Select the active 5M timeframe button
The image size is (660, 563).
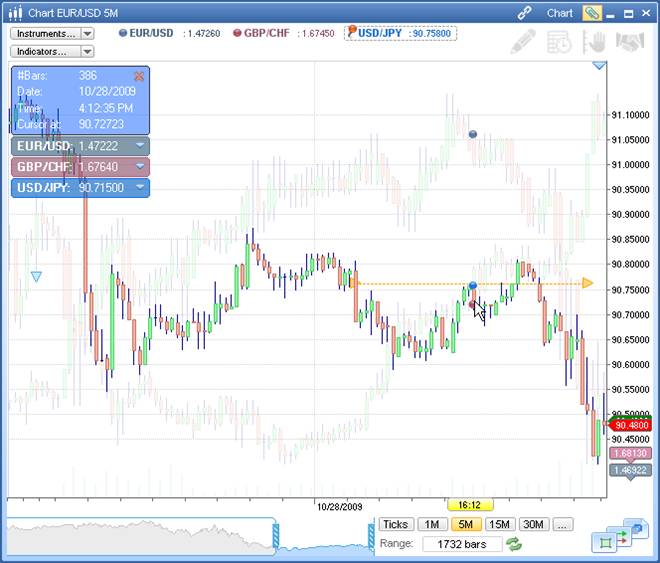tap(466, 524)
